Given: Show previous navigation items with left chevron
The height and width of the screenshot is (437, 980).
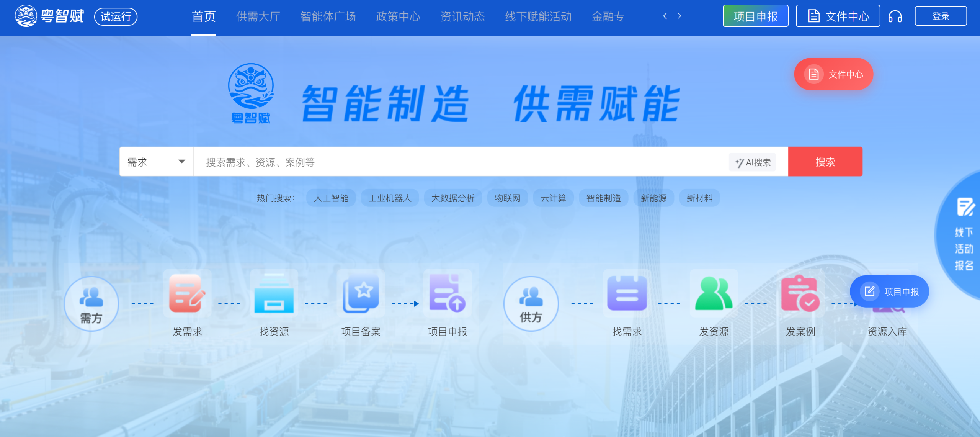Looking at the screenshot, I should coord(665,16).
